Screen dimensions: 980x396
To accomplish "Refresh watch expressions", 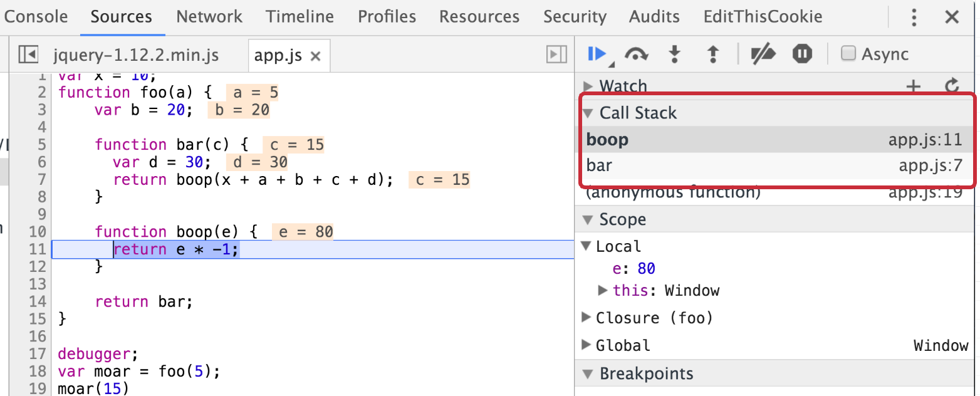I will coord(952,86).
